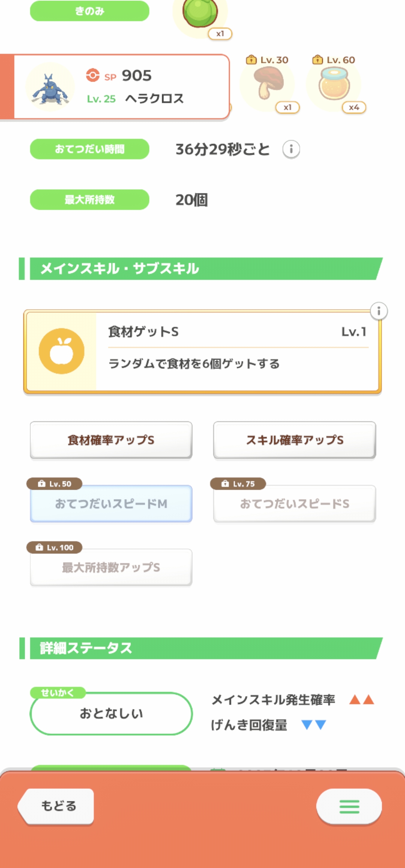The height and width of the screenshot is (868, 405).
Task: Tap the Pokéball SP icon
Action: coord(93,75)
